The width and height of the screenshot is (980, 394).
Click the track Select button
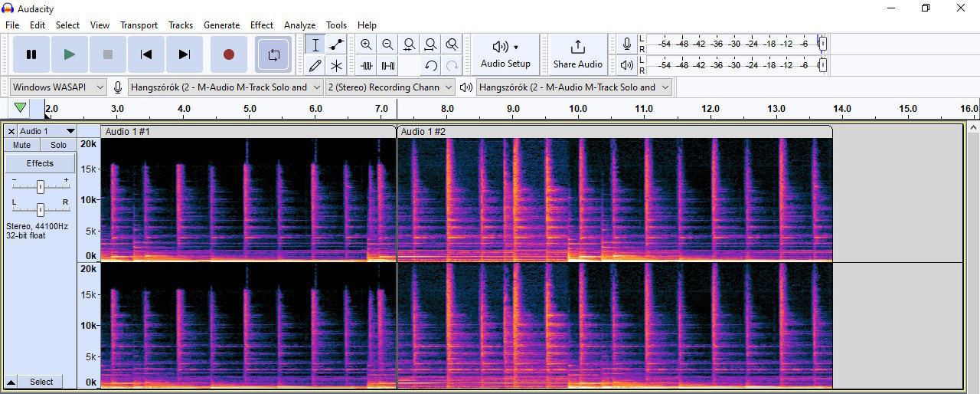tap(41, 382)
